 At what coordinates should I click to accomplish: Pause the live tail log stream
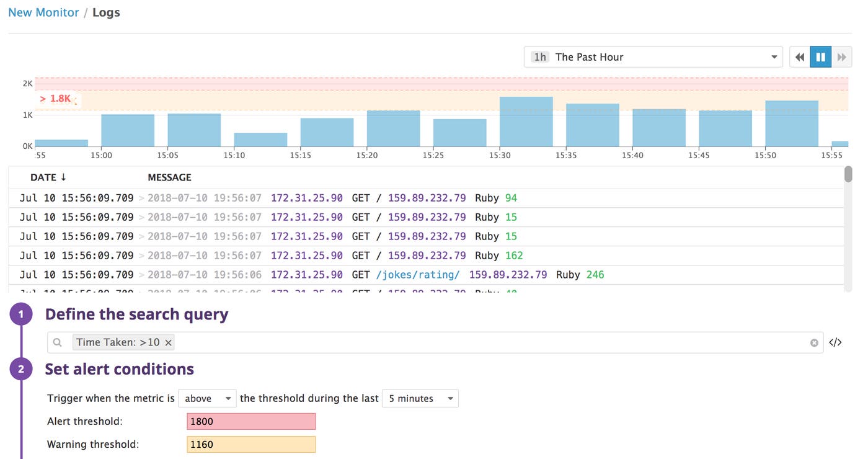pyautogui.click(x=821, y=56)
